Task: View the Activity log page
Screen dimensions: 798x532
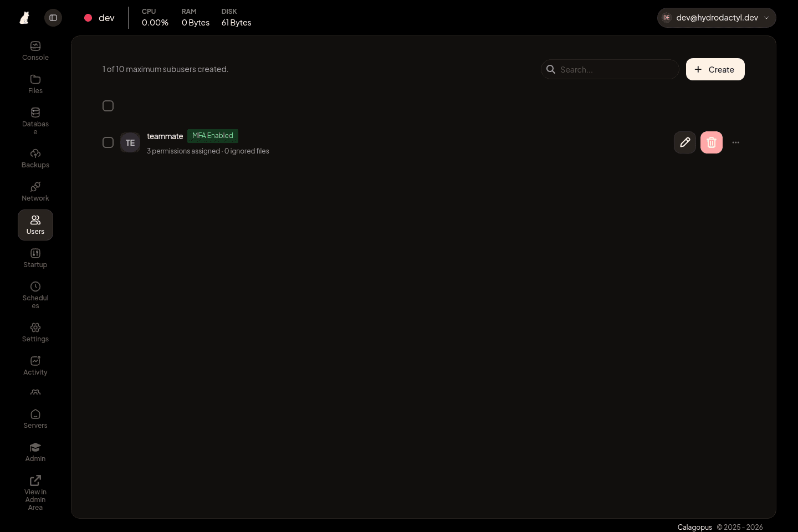Action: click(x=35, y=366)
